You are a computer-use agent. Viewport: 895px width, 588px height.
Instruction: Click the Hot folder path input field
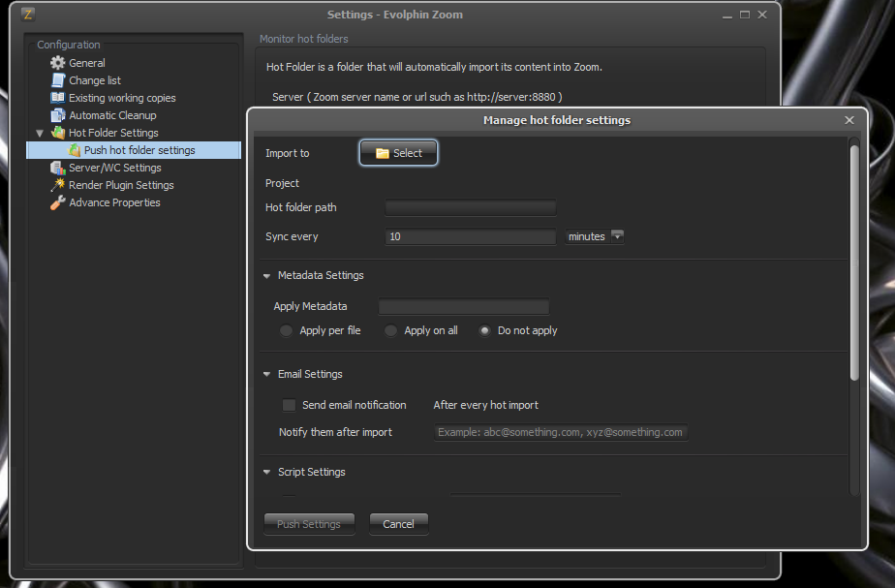click(x=471, y=207)
